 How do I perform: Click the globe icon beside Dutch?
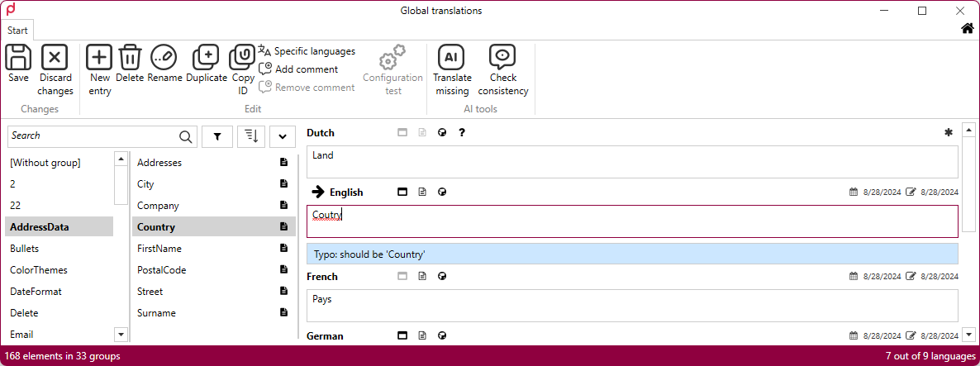[443, 132]
